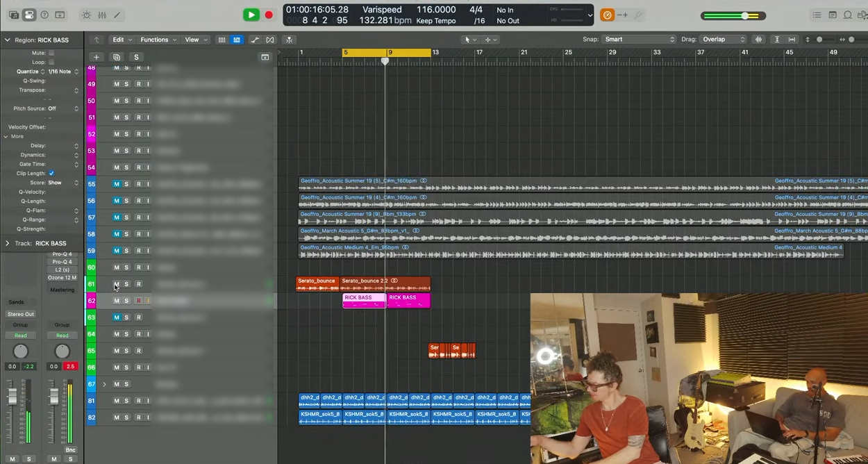This screenshot has width=868, height=464.
Task: Click the orange tuner/metronome icon
Action: click(608, 15)
